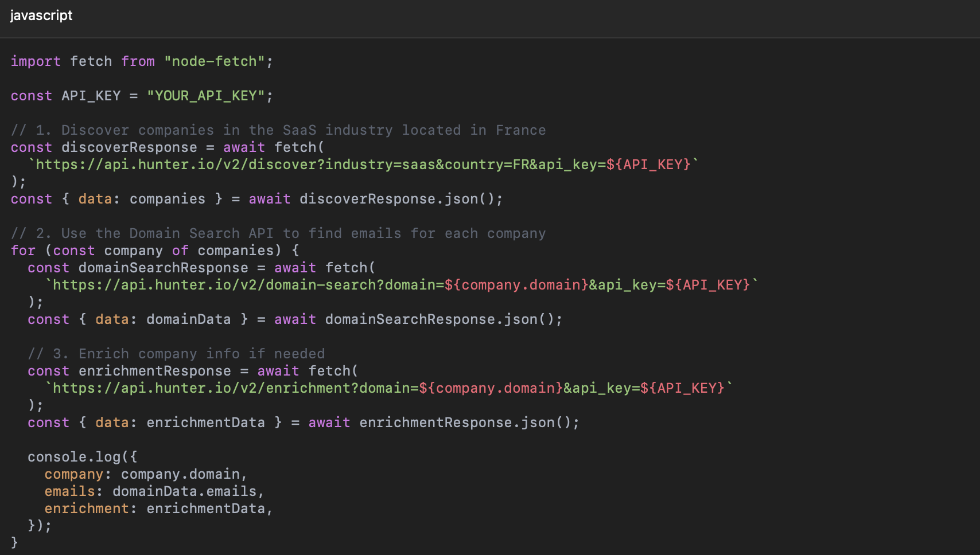Click the enrichment property key
Screen dimensions: 980x555
(x=87, y=509)
